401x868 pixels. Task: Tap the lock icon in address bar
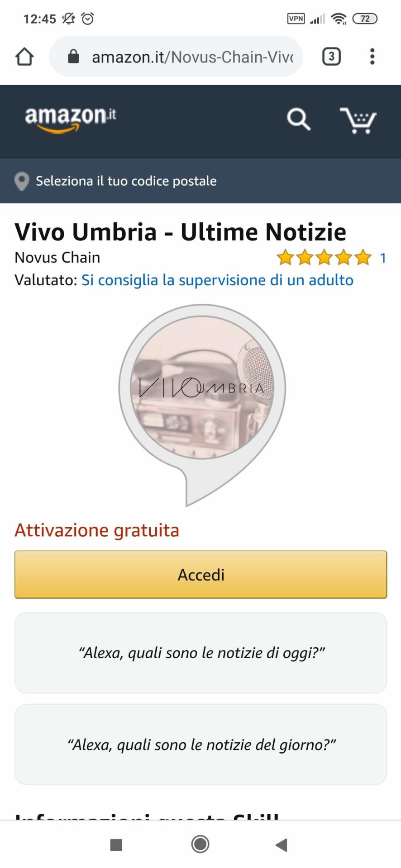tap(73, 57)
